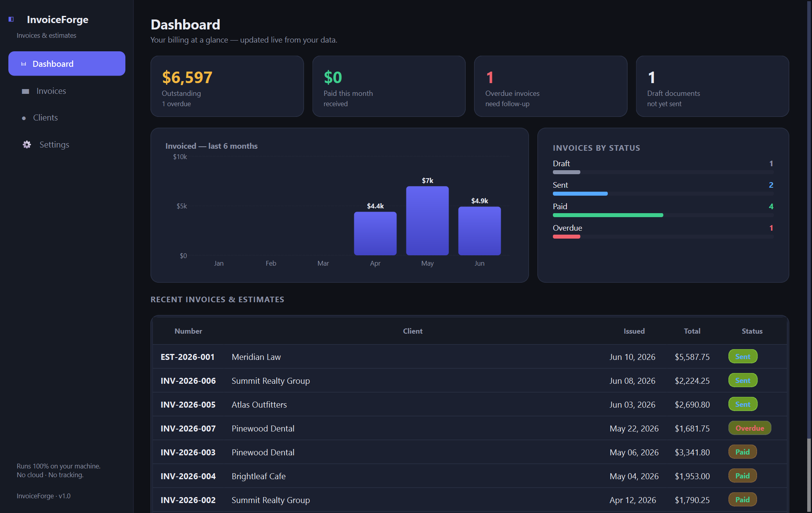Click the Sent count 2 in status panel
The image size is (812, 513).
(771, 185)
